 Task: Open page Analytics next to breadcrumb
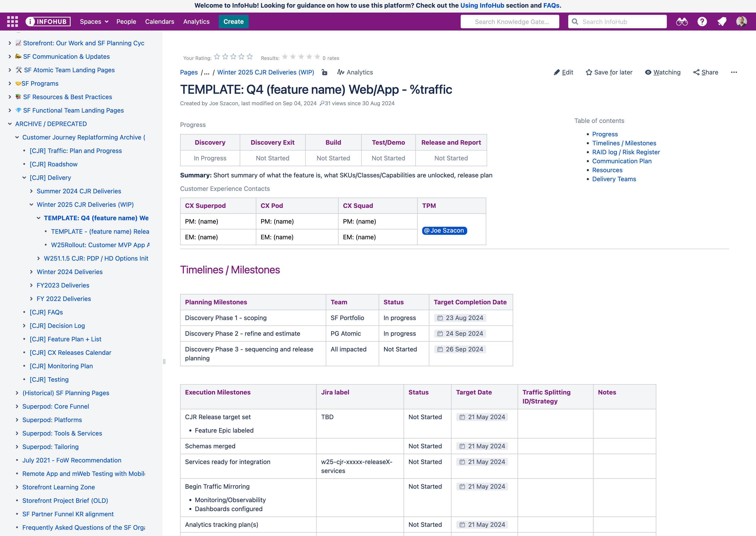click(355, 72)
